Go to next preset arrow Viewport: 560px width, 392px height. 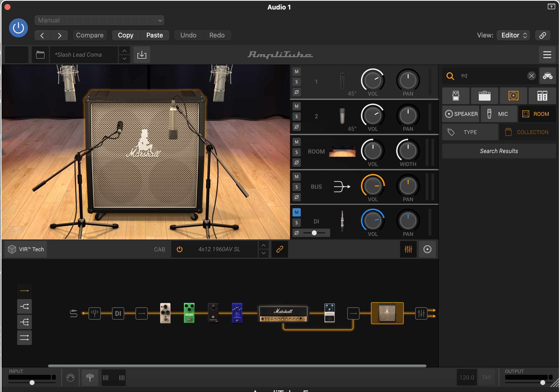(59, 35)
